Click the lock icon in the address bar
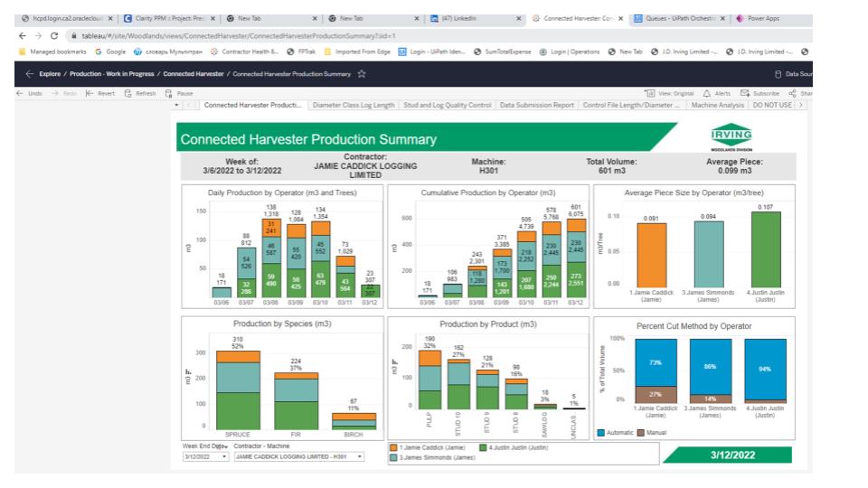This screenshot has width=868, height=488. [x=73, y=35]
